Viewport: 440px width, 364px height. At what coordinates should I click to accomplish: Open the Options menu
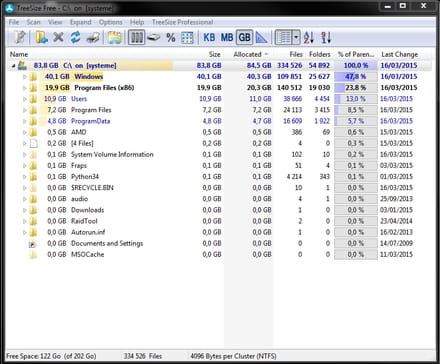(111, 22)
